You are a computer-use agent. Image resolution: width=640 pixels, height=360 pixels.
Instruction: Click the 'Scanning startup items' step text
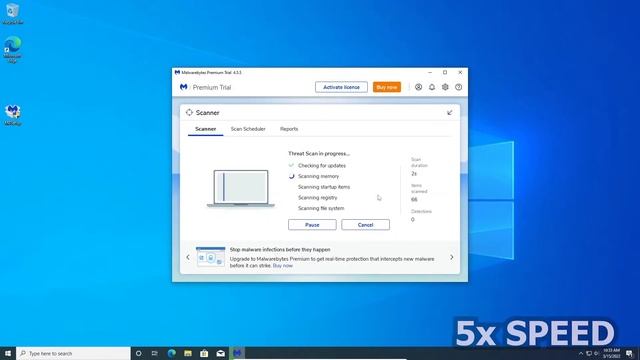point(324,187)
